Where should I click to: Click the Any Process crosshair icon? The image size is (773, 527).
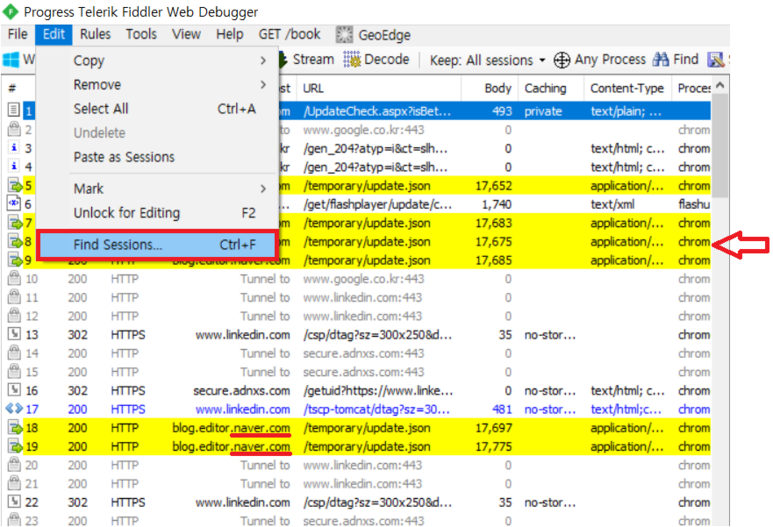(562, 60)
